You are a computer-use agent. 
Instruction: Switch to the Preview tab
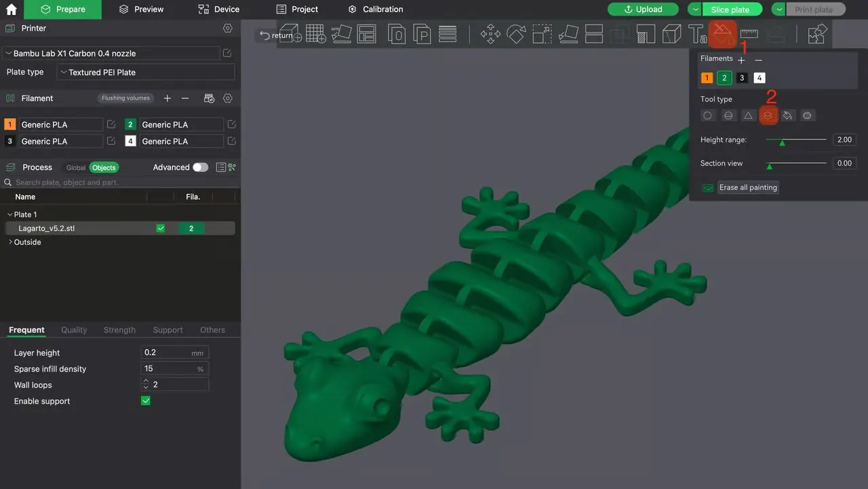[x=141, y=9]
